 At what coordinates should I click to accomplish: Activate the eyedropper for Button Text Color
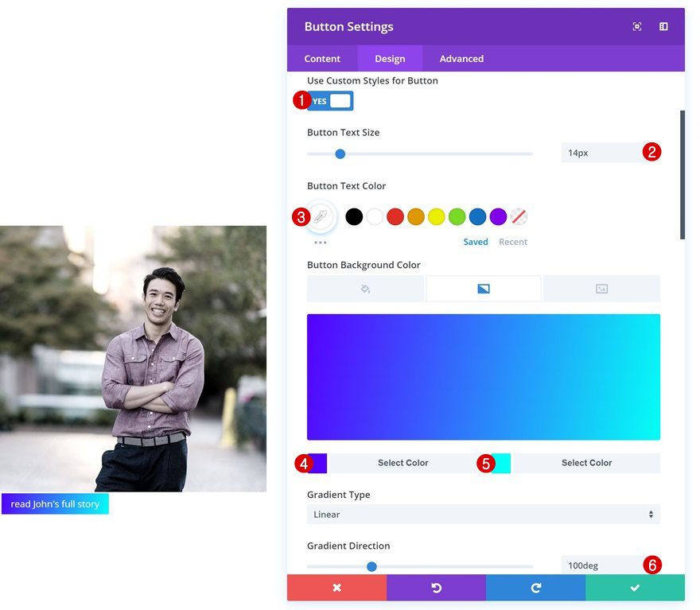(x=321, y=216)
